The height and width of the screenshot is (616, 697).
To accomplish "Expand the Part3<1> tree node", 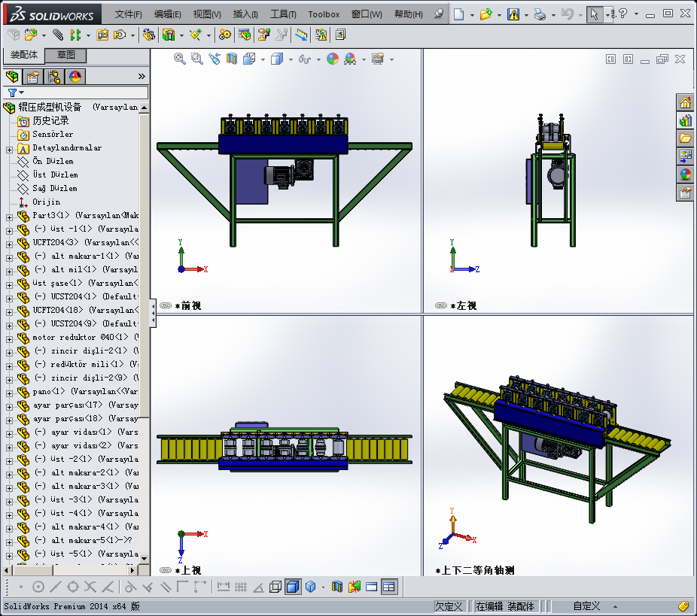I will (x=9, y=217).
